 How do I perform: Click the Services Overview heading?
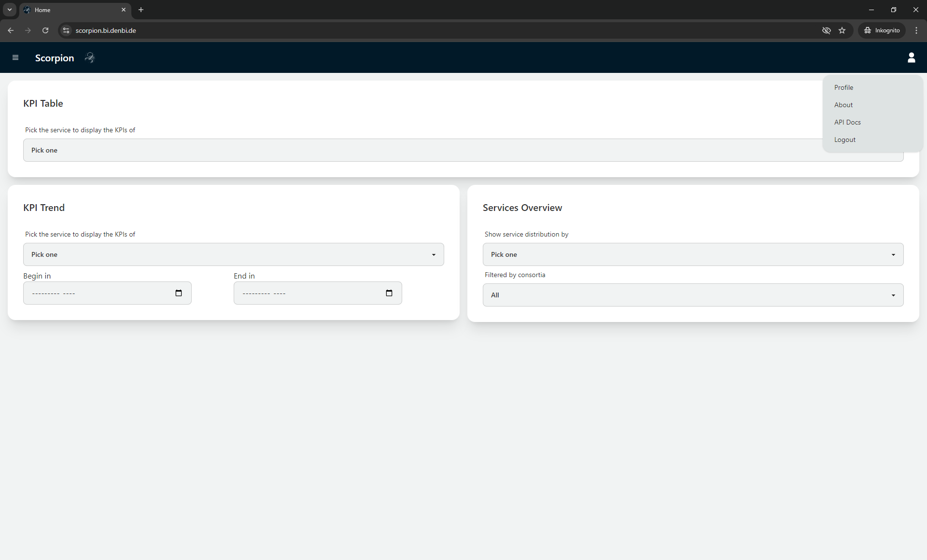point(522,208)
